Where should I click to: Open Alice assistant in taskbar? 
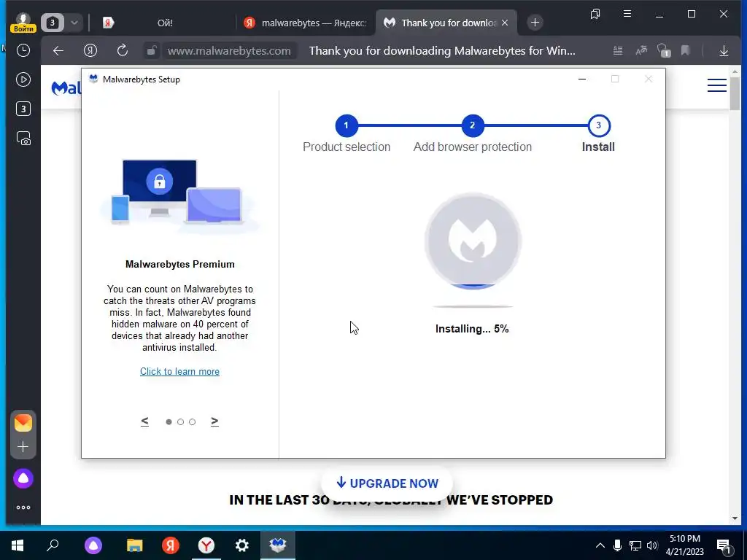pyautogui.click(x=93, y=545)
